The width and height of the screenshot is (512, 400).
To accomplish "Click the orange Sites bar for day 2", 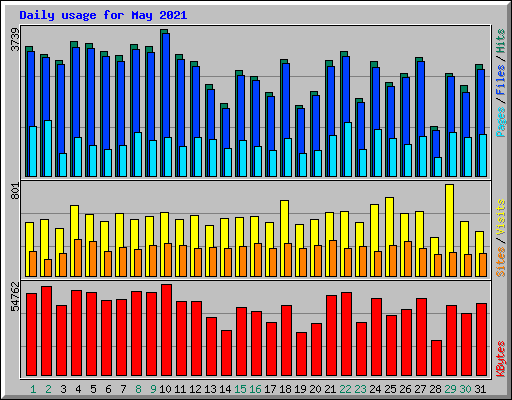I will tap(48, 268).
